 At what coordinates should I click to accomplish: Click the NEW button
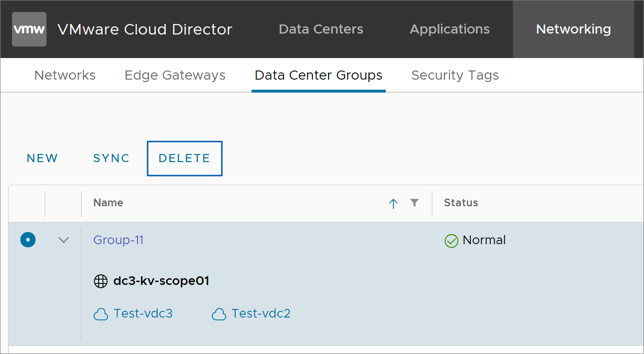click(42, 158)
